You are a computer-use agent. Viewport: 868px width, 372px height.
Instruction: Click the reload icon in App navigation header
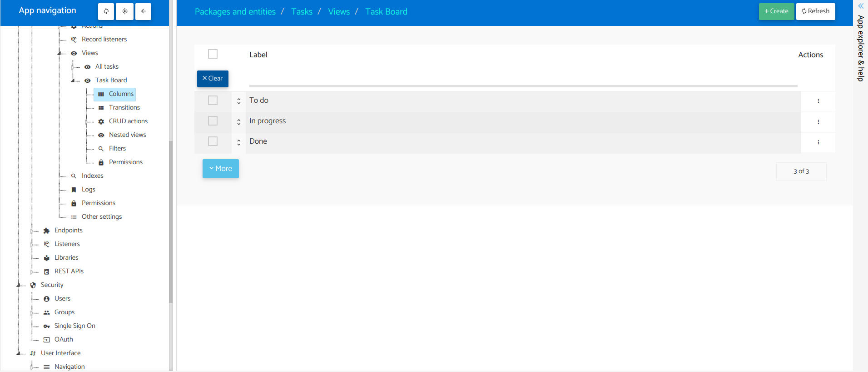point(106,11)
